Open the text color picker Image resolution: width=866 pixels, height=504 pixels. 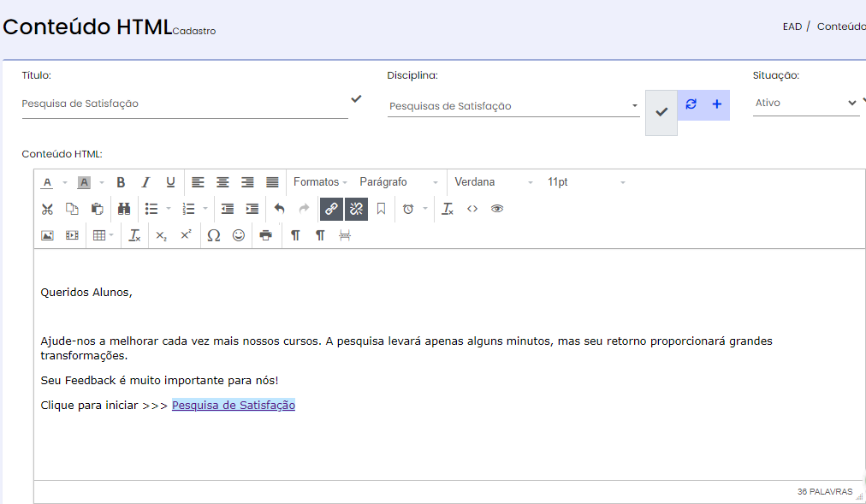click(48, 182)
